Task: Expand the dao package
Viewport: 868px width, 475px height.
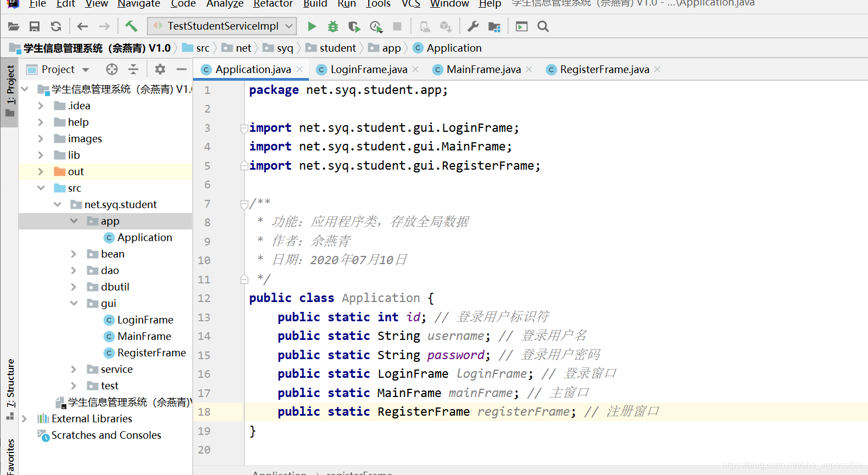Action: (x=74, y=270)
